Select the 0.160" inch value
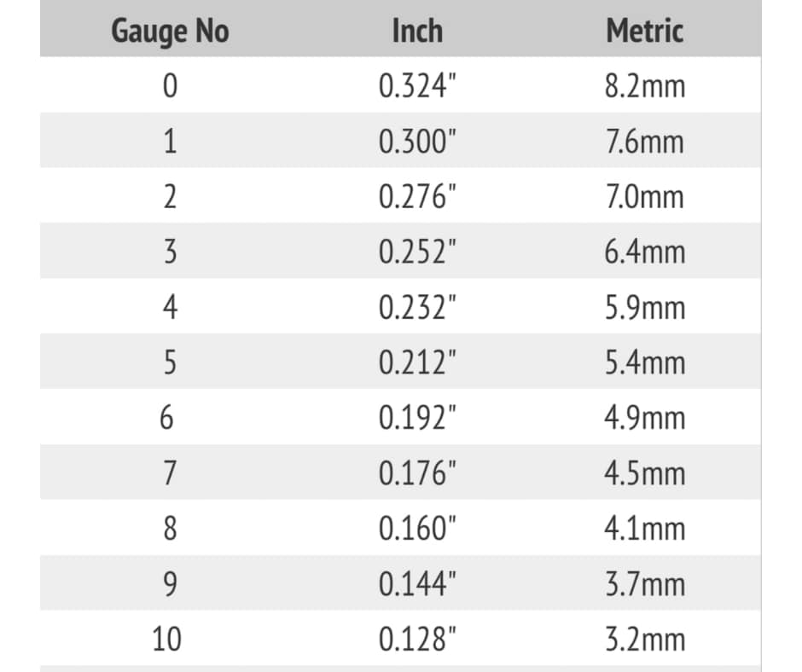The image size is (802, 672). 417,528
